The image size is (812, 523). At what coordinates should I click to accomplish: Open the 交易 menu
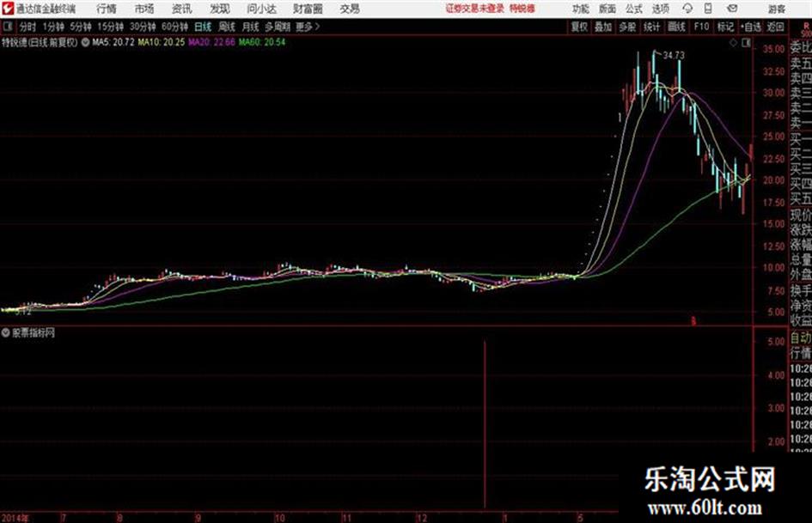tap(350, 9)
